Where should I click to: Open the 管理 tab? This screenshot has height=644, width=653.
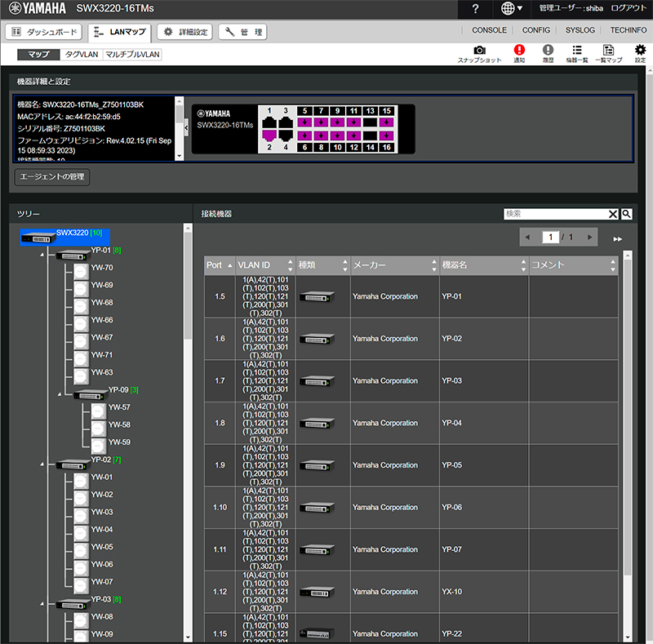point(242,32)
